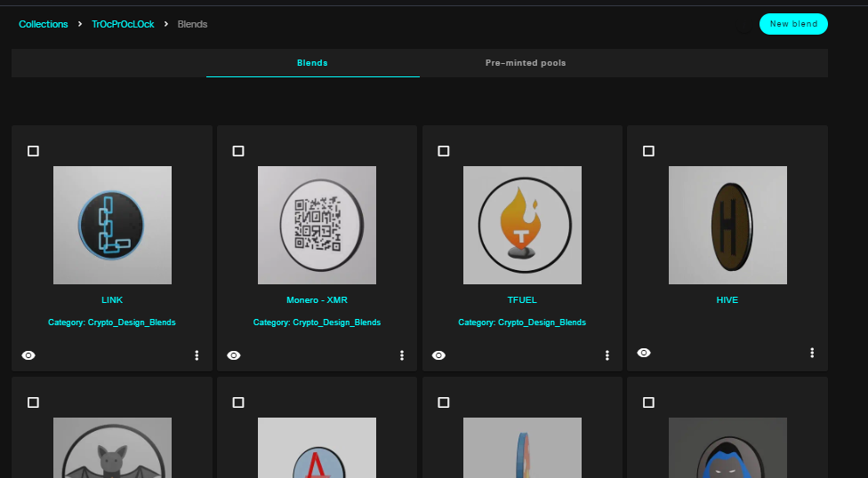The width and height of the screenshot is (868, 478).
Task: Switch to the Pre-minted pools tab
Action: 526,63
